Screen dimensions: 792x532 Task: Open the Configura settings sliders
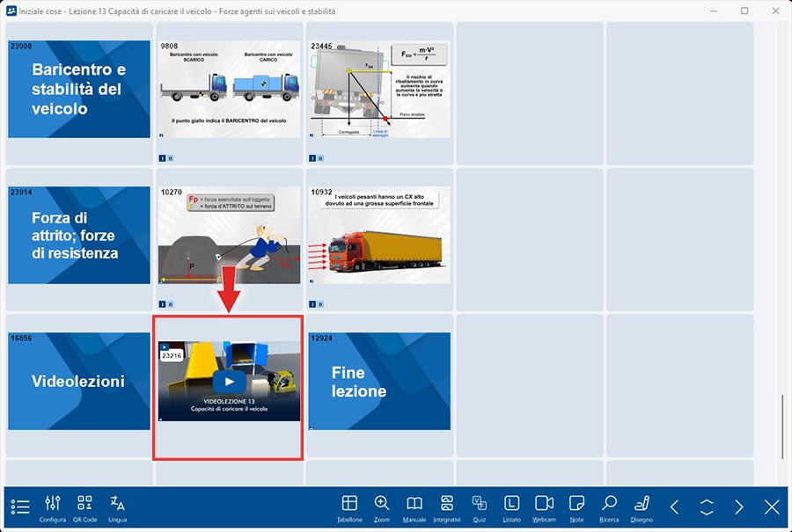click(53, 506)
